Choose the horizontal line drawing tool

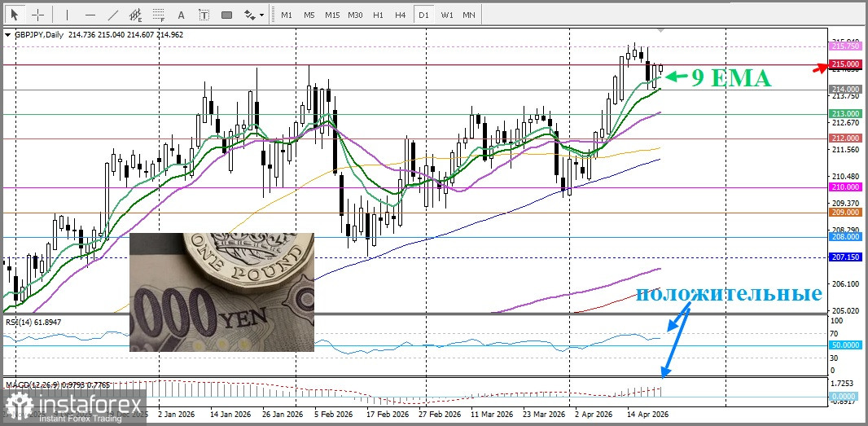(90, 15)
